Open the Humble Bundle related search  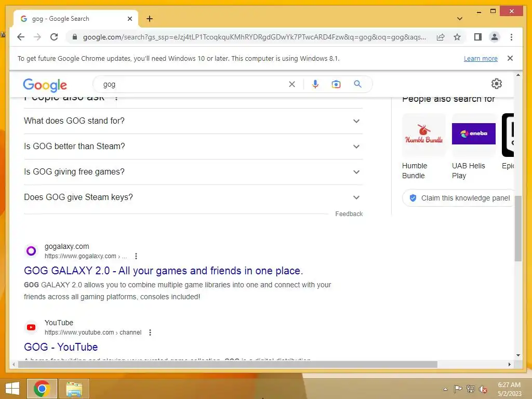click(x=424, y=147)
